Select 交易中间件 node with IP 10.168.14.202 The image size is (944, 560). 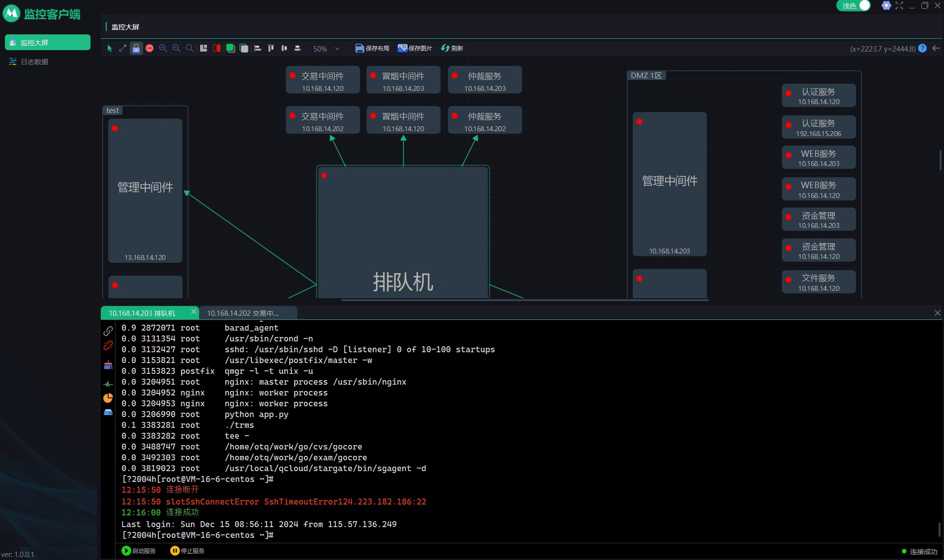point(323,120)
